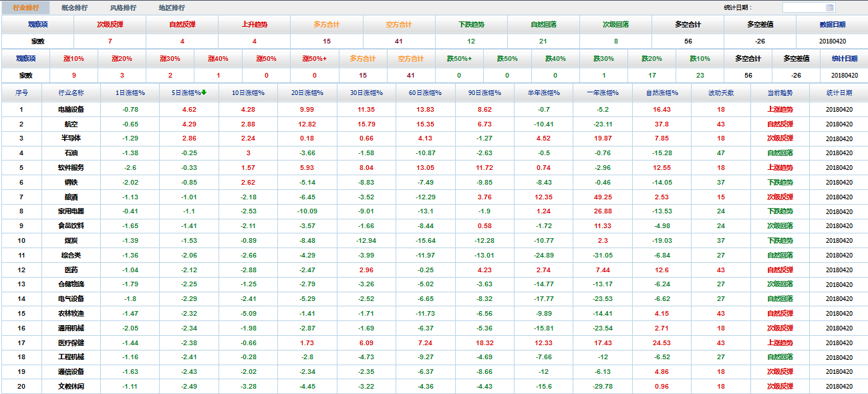Click the 下跌趋势 summary header cell
Screen dimensions: 868x394
pyautogui.click(x=471, y=25)
